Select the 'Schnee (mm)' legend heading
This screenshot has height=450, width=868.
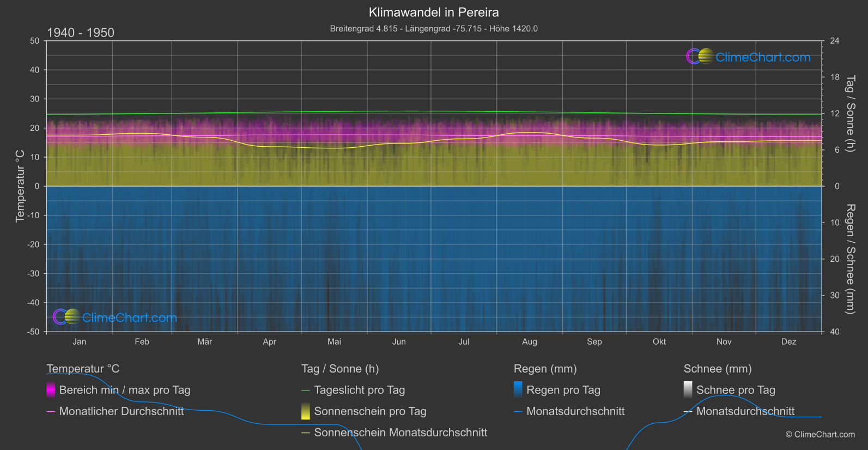[x=718, y=369]
